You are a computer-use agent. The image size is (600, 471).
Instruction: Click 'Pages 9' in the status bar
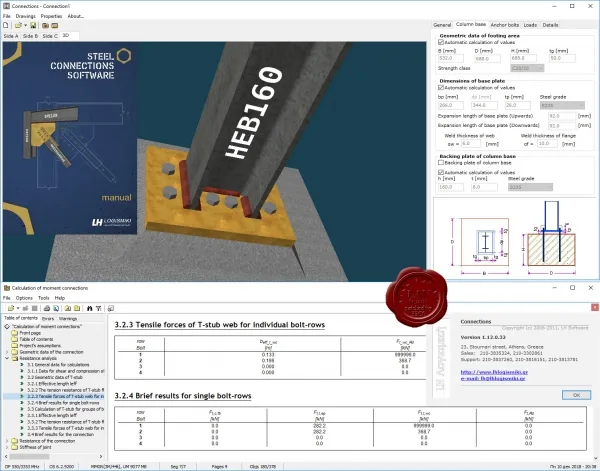coord(219,466)
